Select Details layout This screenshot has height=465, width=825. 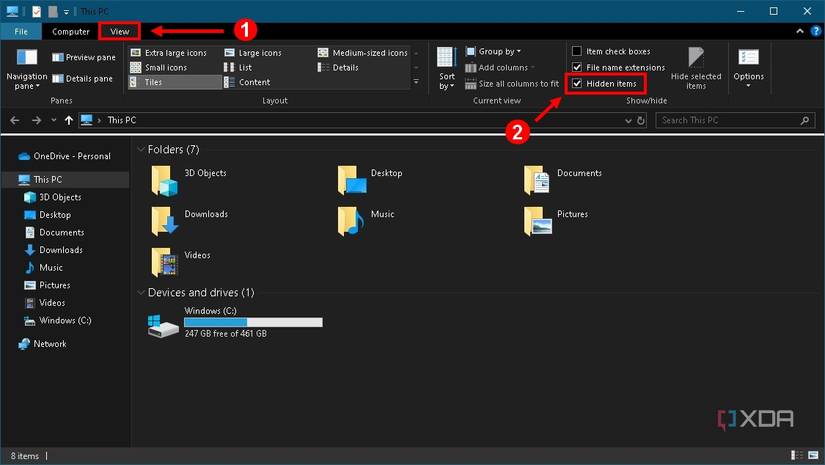(338, 67)
